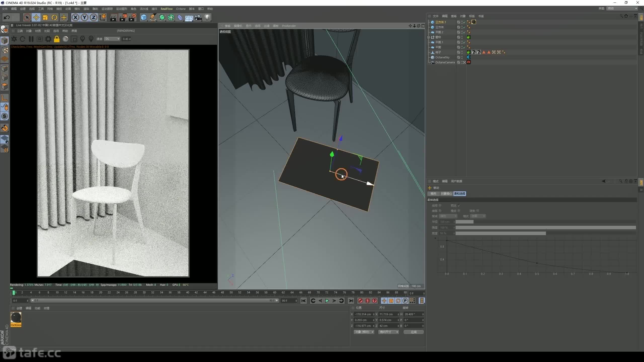Screen dimensions: 644x362
Task: Toggle the X axis lock
Action: (75, 17)
